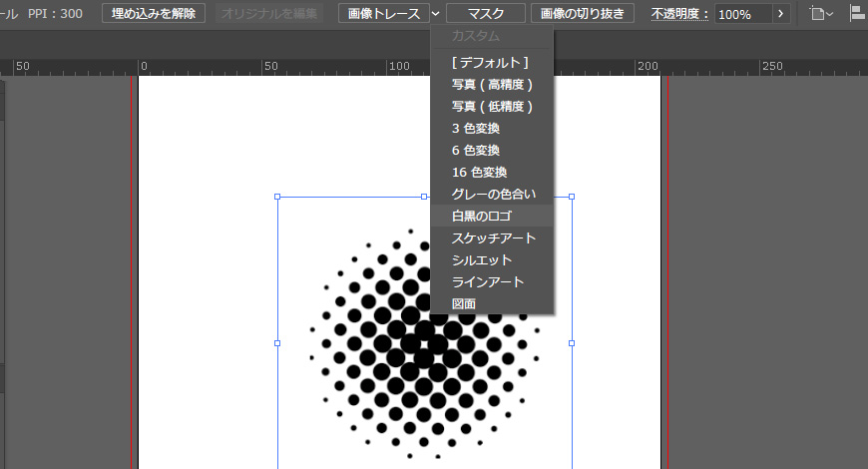Choose the 写真 (高精度) preset
The height and width of the screenshot is (469, 868).
point(493,84)
